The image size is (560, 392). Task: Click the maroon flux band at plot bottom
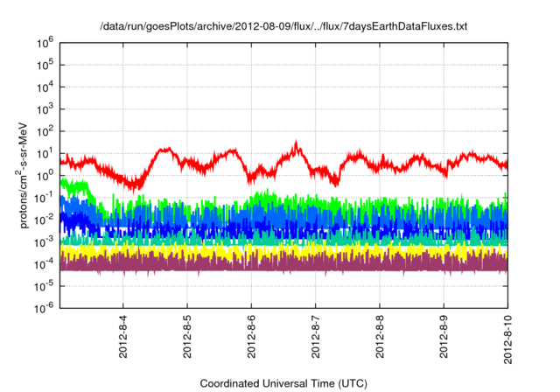(283, 265)
